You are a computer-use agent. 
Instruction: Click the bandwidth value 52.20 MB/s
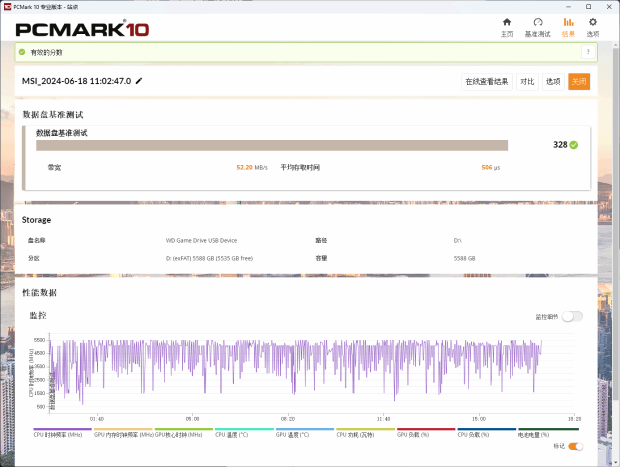click(252, 167)
